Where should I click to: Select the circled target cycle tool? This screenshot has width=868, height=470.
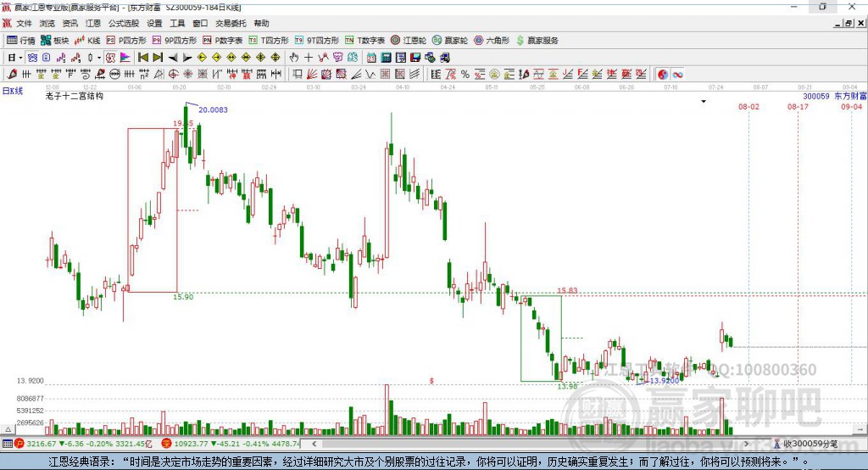click(173, 75)
